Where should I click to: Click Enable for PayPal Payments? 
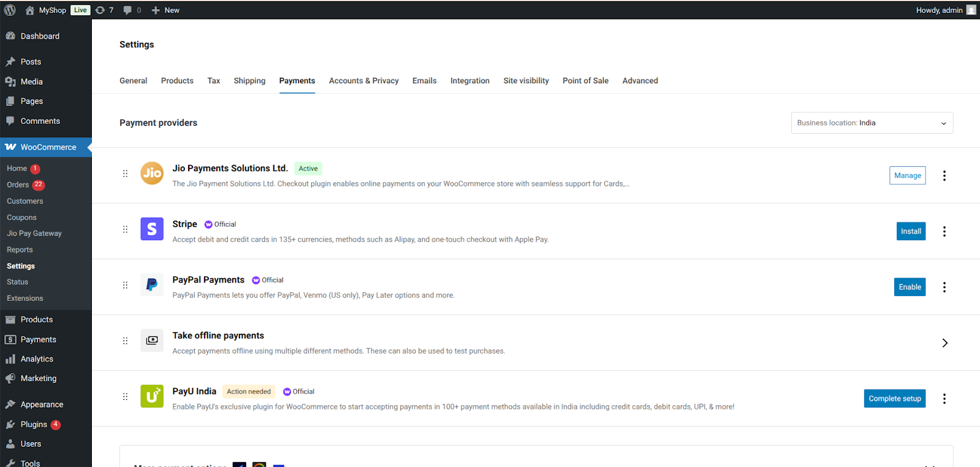[910, 287]
